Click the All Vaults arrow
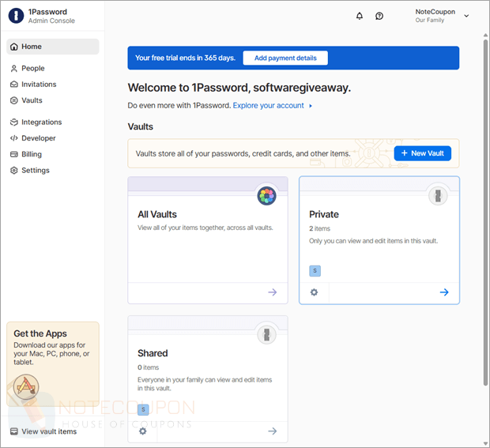Image resolution: width=490 pixels, height=448 pixels. coord(272,292)
